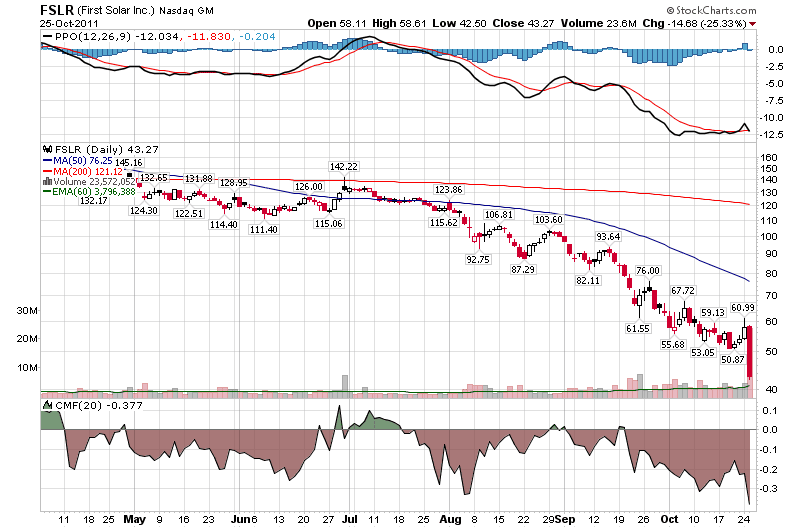Click the PPO signal value -11.830
This screenshot has width=800, height=528.
pos(209,37)
